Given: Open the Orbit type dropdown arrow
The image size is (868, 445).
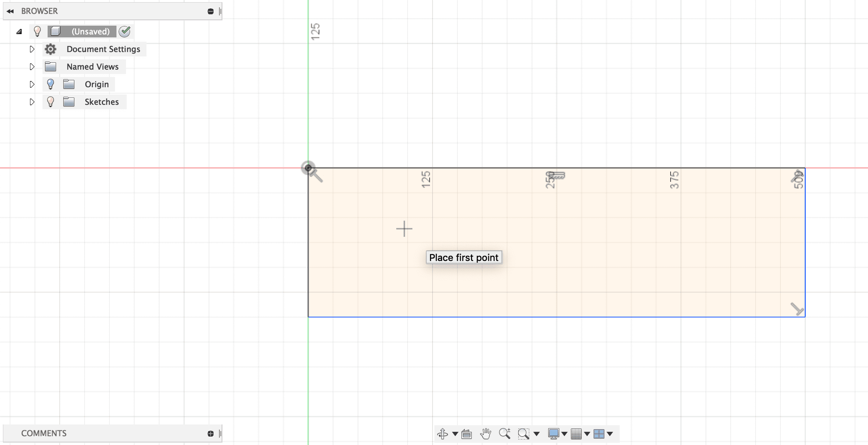Looking at the screenshot, I should (455, 434).
